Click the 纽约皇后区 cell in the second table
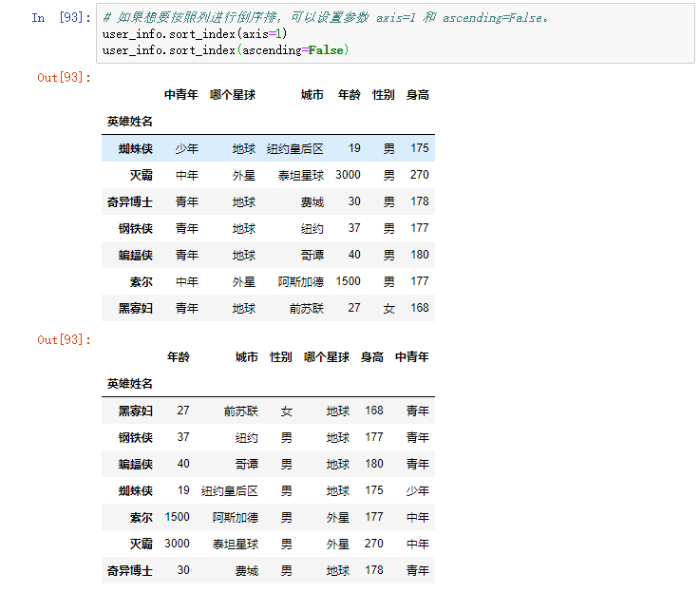This screenshot has height=593, width=700. point(230,490)
